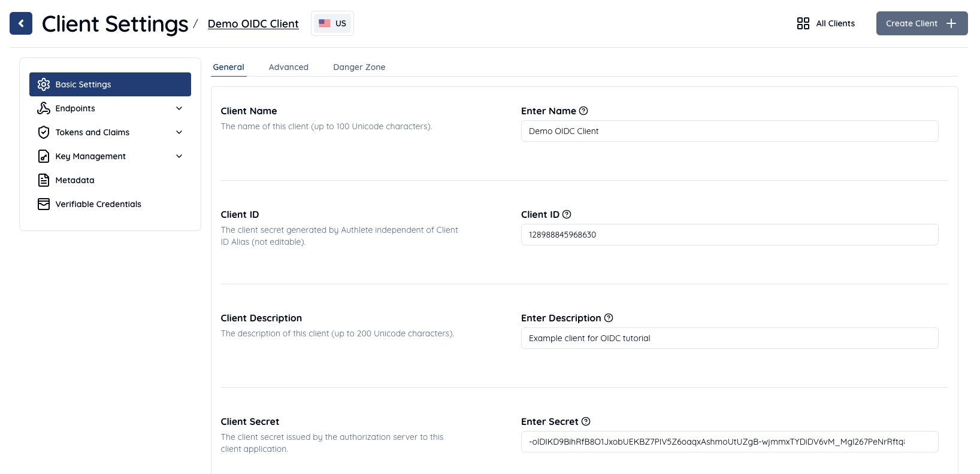Click the Metadata document icon
980x474 pixels.
(44, 180)
